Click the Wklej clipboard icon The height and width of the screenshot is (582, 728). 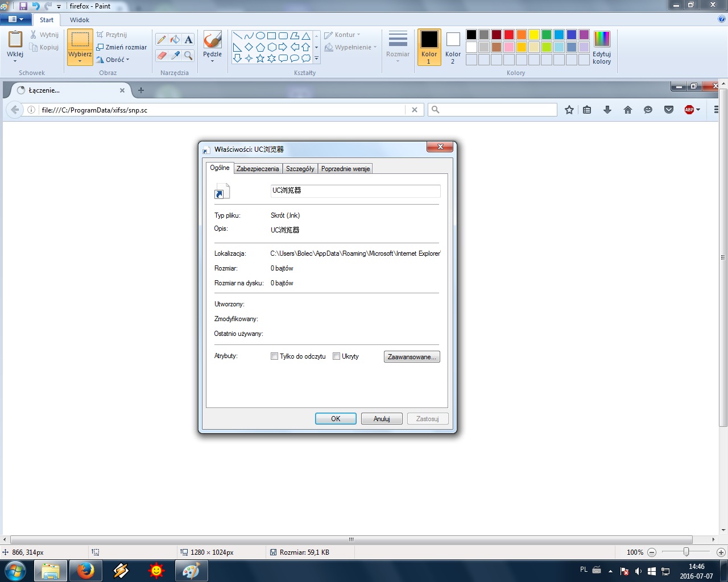[x=15, y=40]
